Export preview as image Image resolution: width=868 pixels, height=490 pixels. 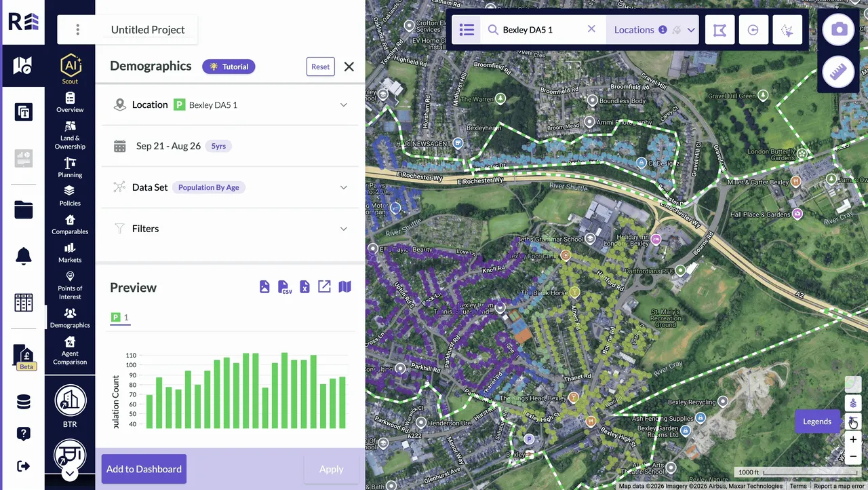click(264, 287)
